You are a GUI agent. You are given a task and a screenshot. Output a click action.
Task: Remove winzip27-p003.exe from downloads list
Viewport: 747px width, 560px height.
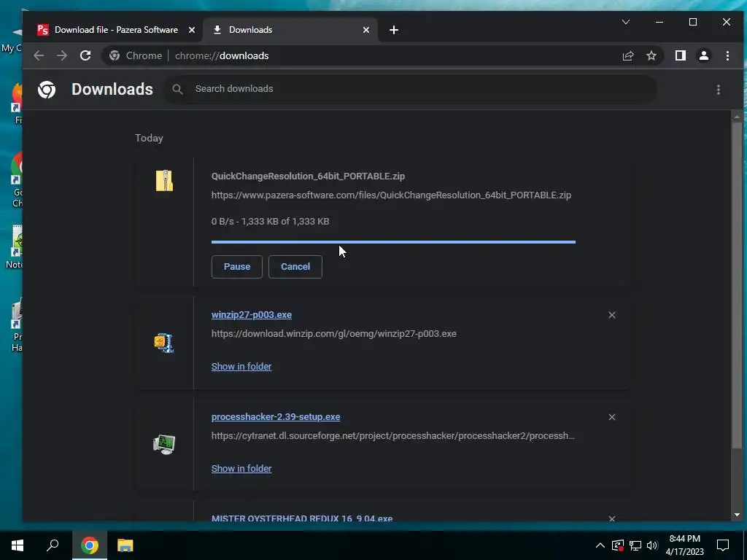612,315
